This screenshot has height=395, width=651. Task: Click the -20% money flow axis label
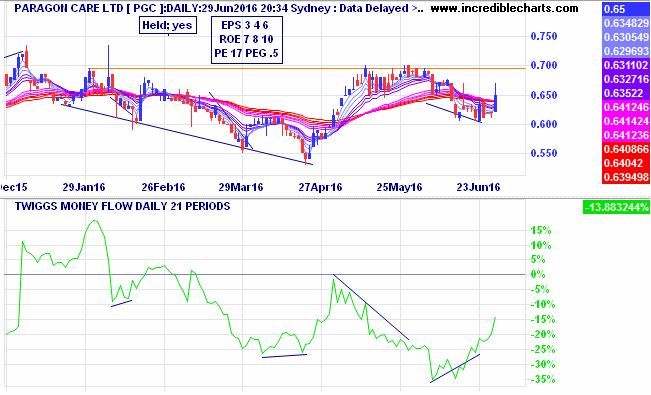click(543, 334)
